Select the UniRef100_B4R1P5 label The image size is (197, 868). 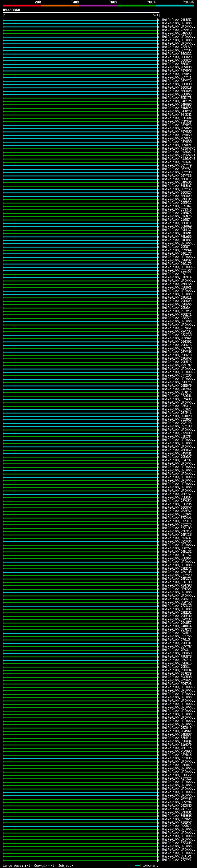tap(177, 101)
